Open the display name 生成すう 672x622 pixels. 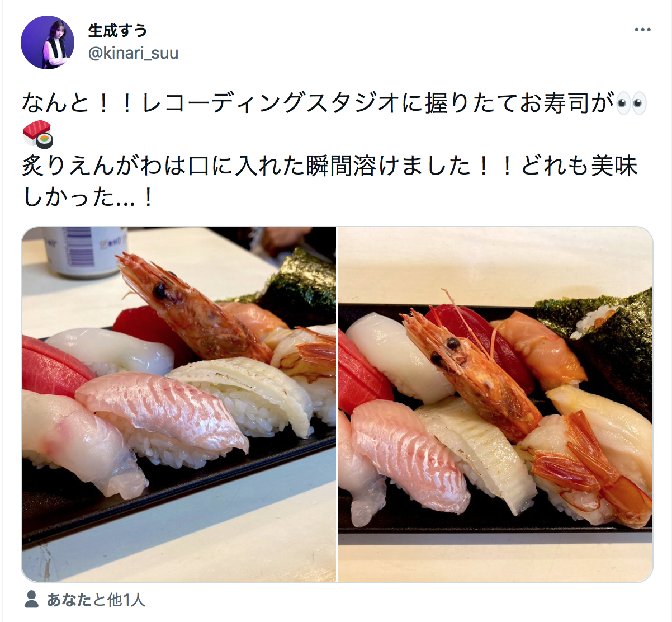[117, 31]
